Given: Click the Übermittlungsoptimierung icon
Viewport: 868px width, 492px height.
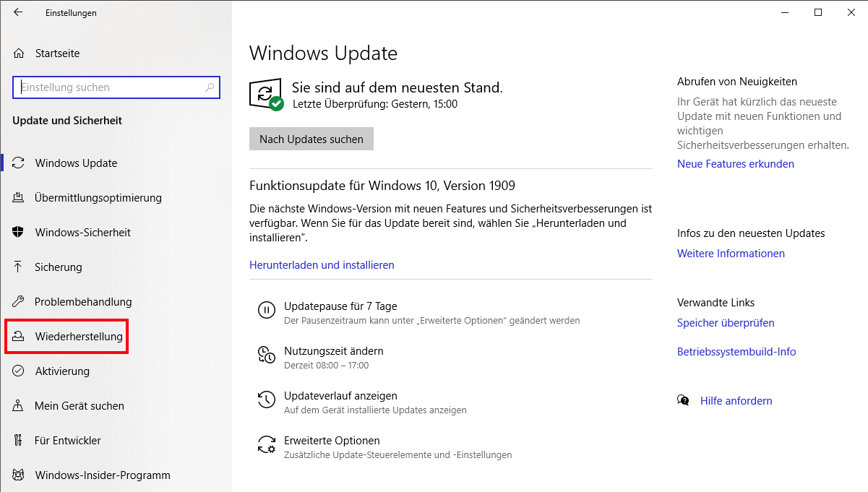Looking at the screenshot, I should tap(19, 198).
